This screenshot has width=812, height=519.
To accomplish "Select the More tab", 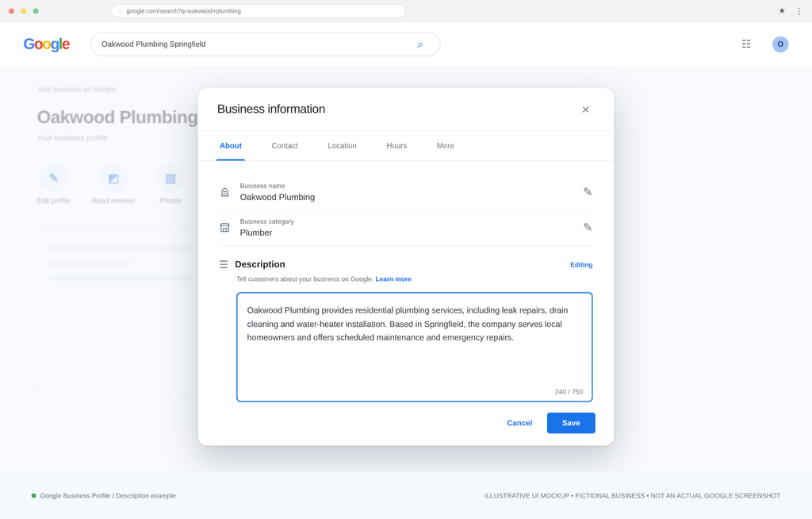I will click(446, 146).
